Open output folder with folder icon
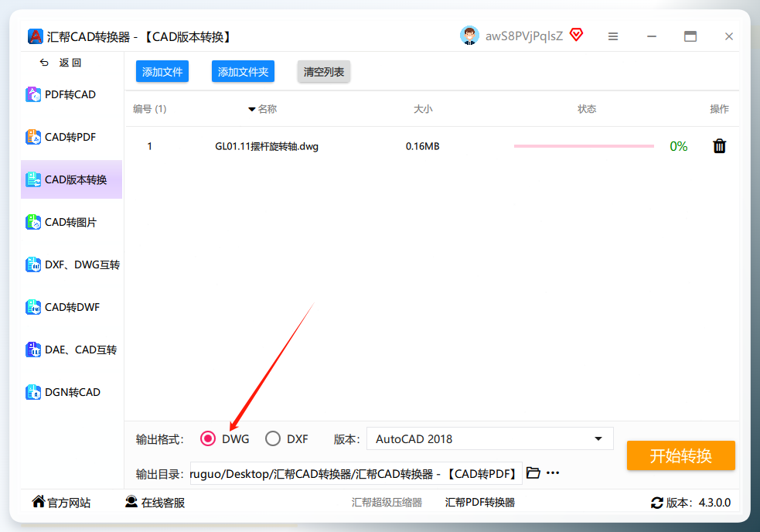Screen dimensions: 760x532 click(533, 472)
